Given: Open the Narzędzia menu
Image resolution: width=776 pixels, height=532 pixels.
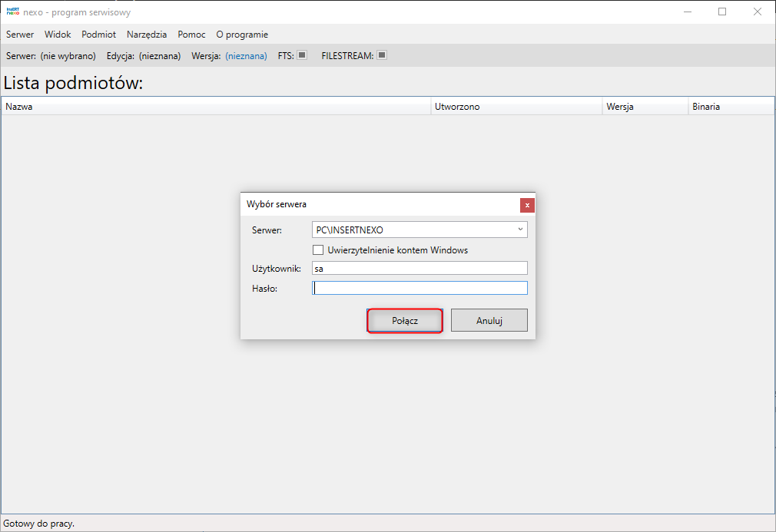Looking at the screenshot, I should click(147, 35).
